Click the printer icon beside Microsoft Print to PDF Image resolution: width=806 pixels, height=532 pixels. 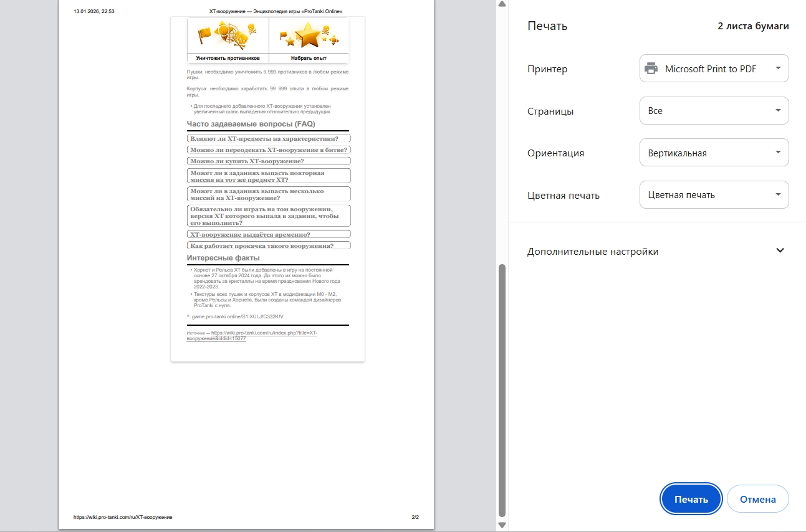point(651,69)
